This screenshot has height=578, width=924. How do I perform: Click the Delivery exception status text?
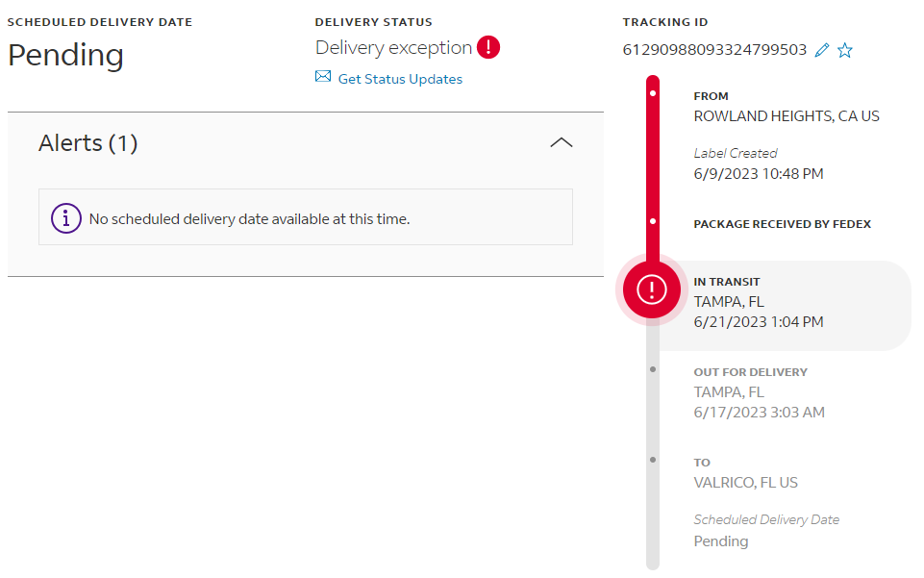pos(393,47)
